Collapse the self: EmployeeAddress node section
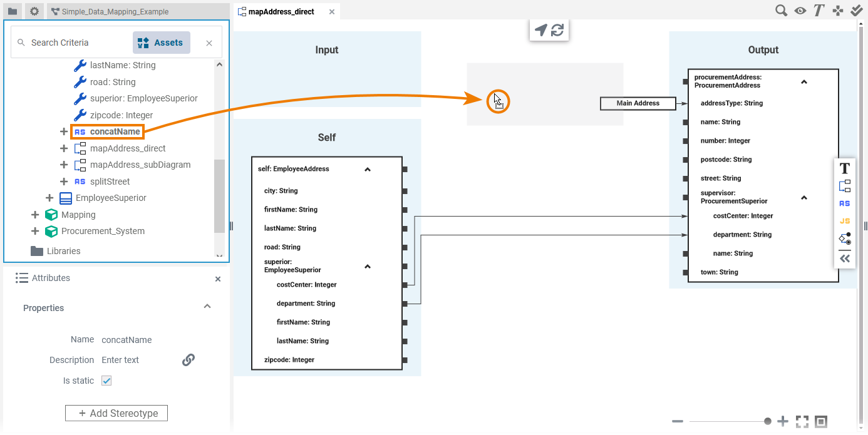868x435 pixels. pos(367,168)
